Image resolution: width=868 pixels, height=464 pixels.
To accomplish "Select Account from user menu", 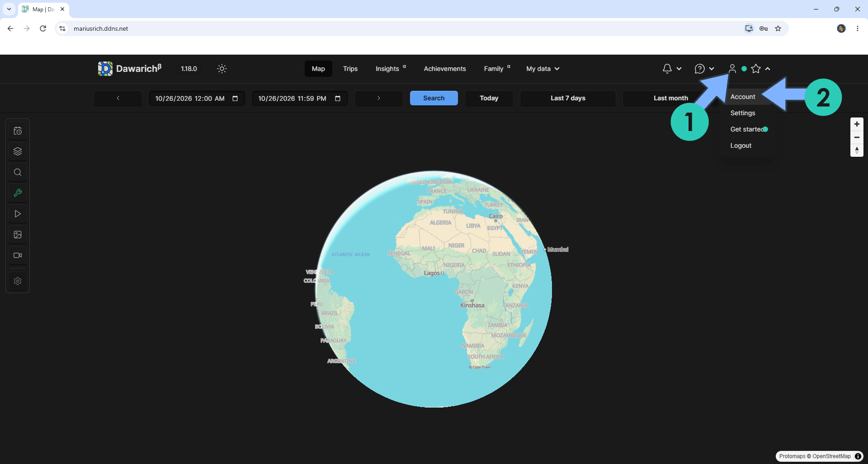I will [x=743, y=97].
